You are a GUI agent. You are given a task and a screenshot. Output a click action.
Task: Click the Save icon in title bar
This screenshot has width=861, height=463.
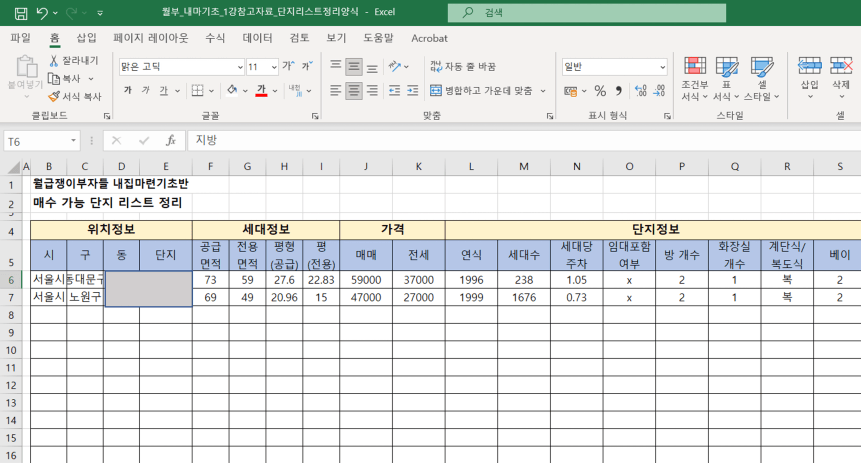(x=21, y=13)
